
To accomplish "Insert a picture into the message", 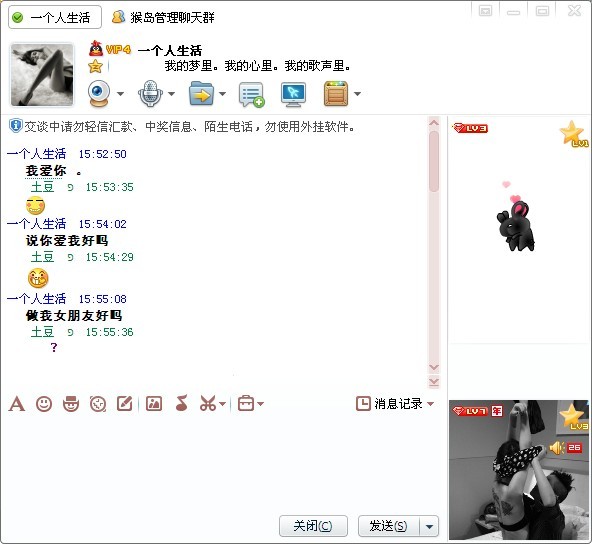I will tap(154, 404).
